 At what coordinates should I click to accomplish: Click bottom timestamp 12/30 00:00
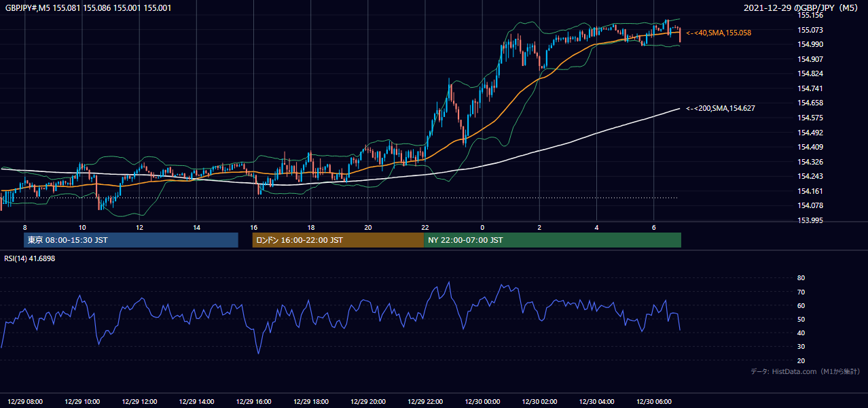point(482,402)
